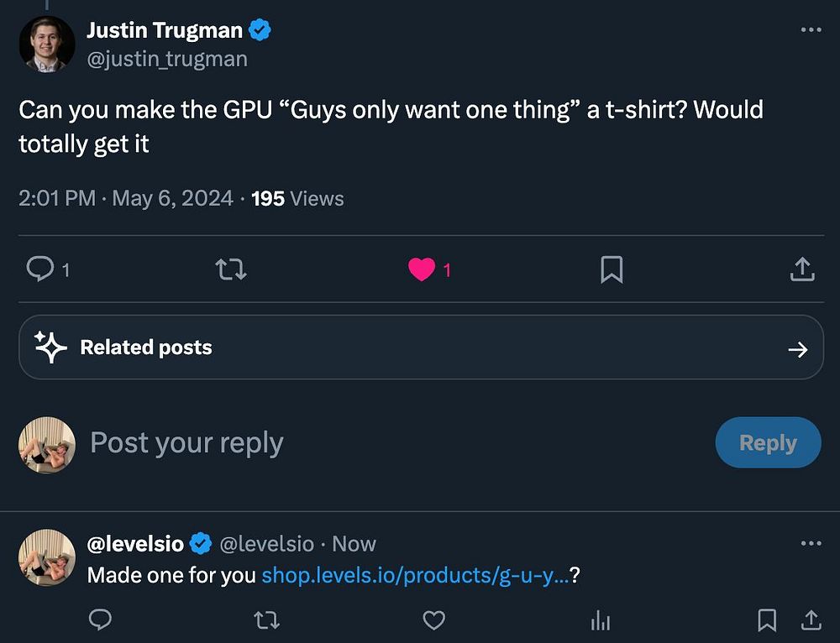Open the shop.levels.io product link
The width and height of the screenshot is (840, 643).
click(416, 576)
